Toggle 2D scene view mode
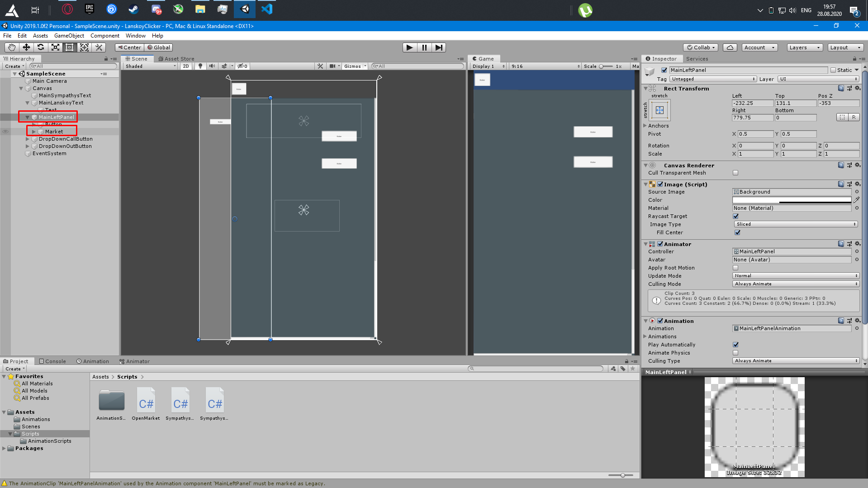This screenshot has width=868, height=488. (x=186, y=66)
